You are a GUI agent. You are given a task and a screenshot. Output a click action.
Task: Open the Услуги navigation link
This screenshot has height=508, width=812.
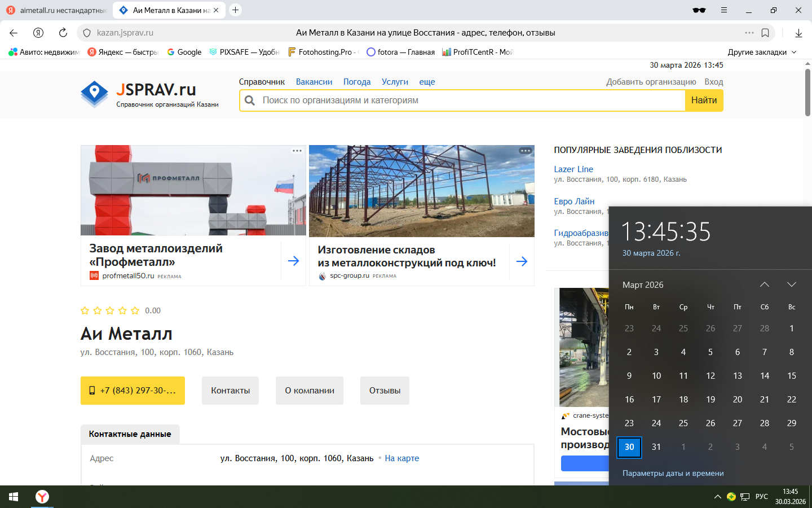pyautogui.click(x=395, y=82)
